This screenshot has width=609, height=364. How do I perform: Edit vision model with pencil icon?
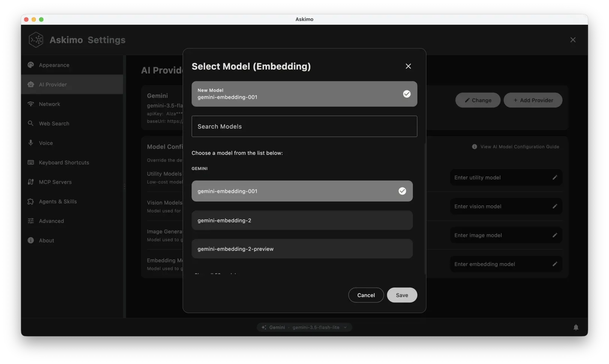point(555,206)
